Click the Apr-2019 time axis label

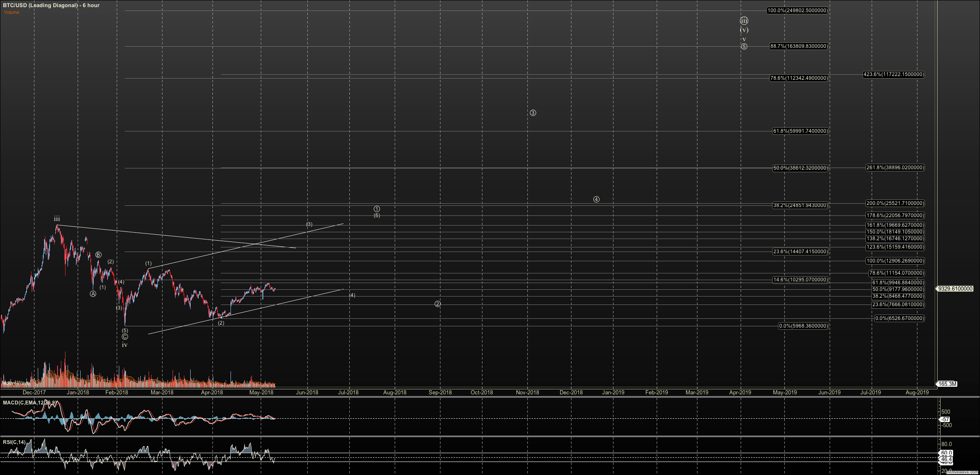click(x=740, y=393)
